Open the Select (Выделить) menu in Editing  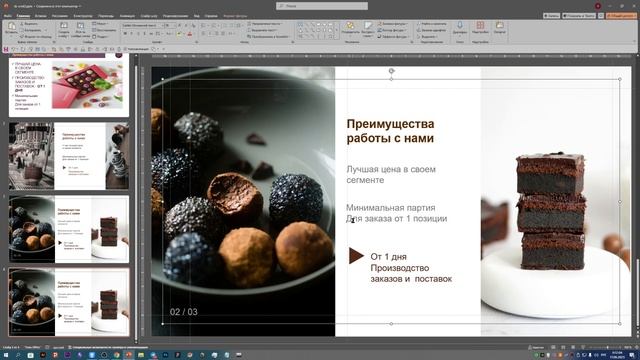pos(428,36)
